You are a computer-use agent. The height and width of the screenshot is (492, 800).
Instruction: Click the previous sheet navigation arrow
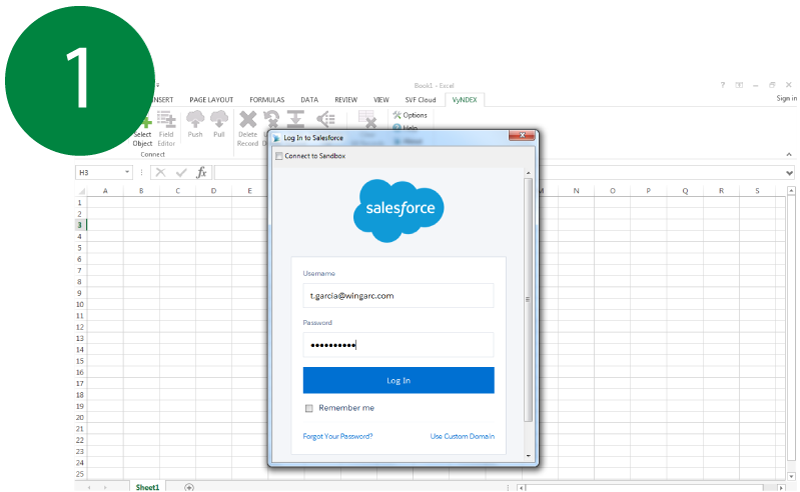tap(89, 488)
